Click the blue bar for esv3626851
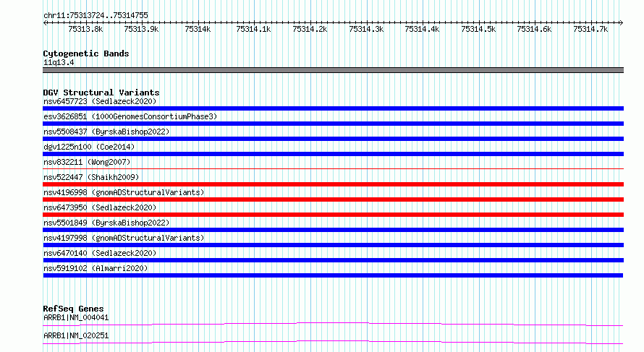Image resolution: width=644 pixels, height=352 pixels. [x=333, y=124]
